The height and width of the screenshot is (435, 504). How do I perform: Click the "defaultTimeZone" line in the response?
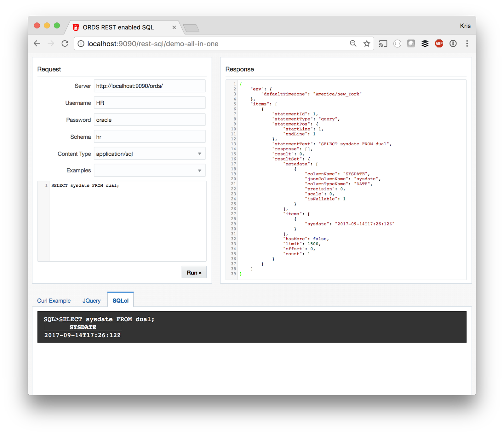click(311, 94)
